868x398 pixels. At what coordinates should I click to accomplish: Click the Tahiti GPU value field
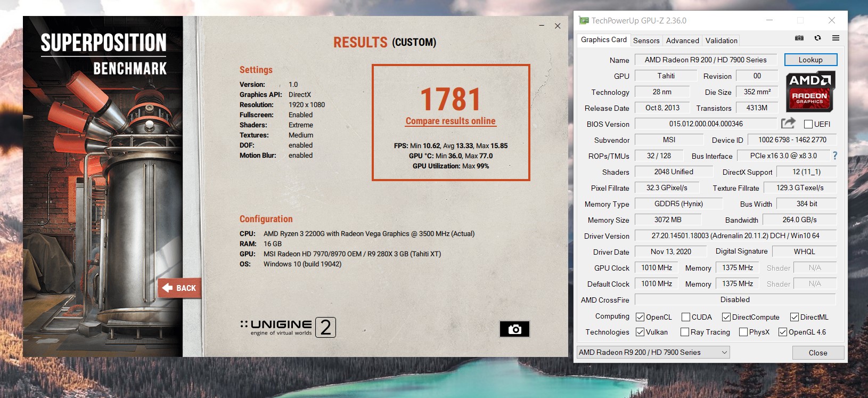coord(666,76)
